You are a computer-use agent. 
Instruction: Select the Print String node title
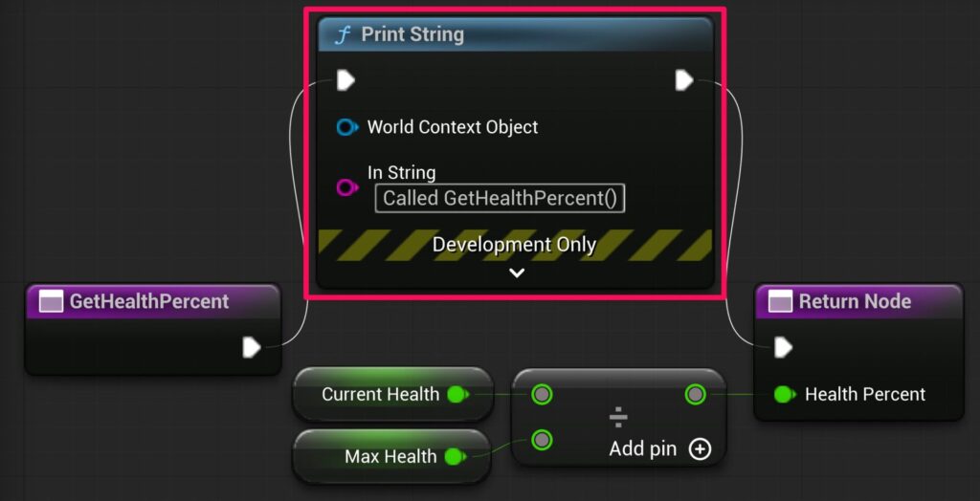[412, 34]
